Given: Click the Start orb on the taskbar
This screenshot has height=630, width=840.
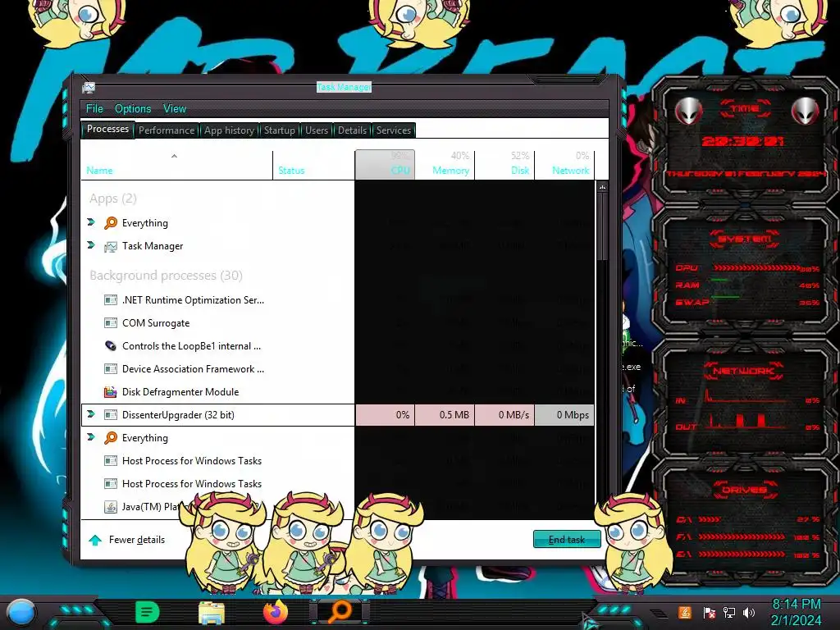Looking at the screenshot, I should point(21,612).
